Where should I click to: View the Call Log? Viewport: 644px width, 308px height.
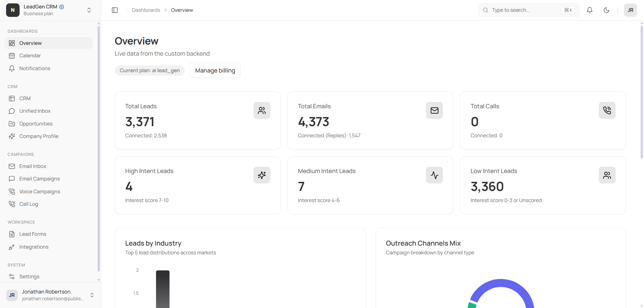pos(48,204)
